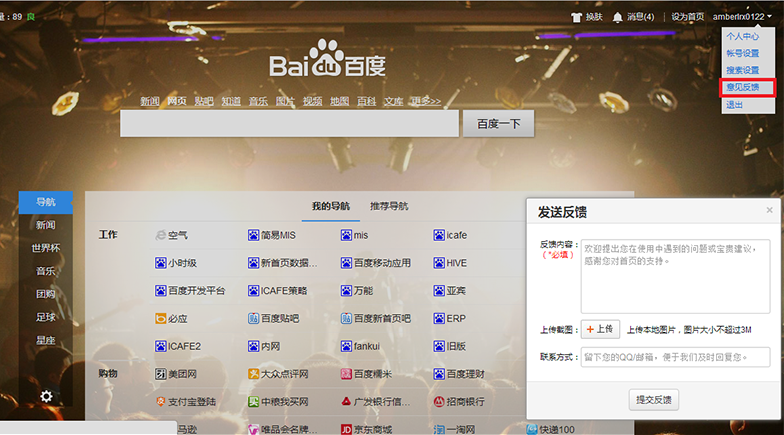Open the mis site icon
The image size is (784, 435).
pyautogui.click(x=346, y=235)
